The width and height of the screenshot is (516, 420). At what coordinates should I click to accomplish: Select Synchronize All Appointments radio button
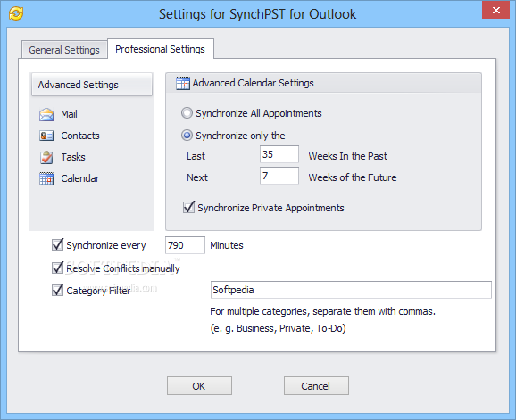(x=187, y=113)
